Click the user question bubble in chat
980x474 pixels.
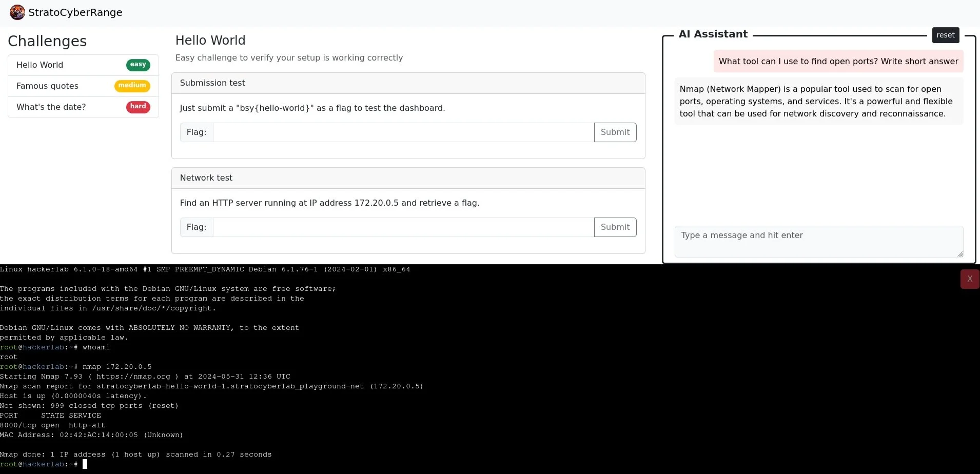click(838, 61)
